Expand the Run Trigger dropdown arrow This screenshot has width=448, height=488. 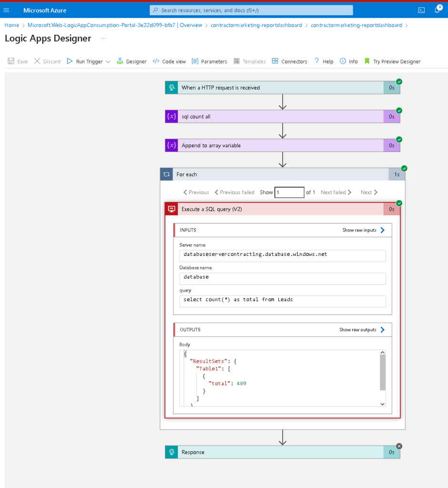click(x=108, y=61)
